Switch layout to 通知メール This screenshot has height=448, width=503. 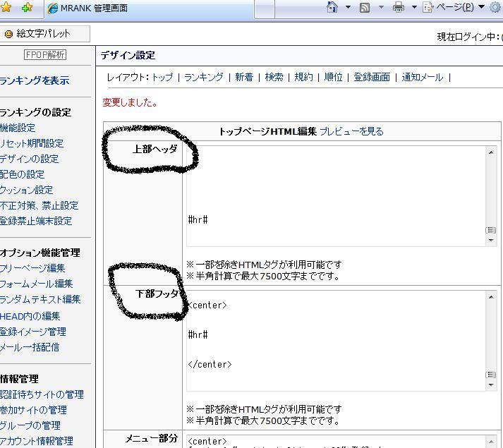point(423,77)
